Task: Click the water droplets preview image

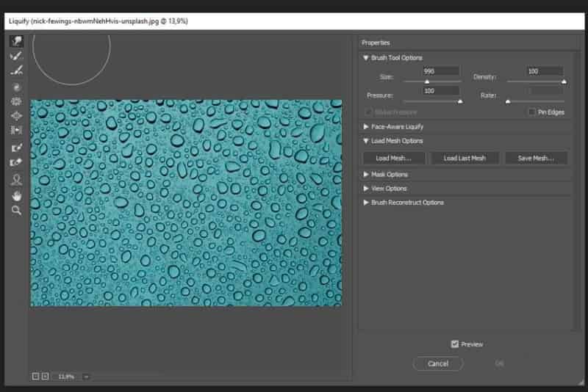Action: 186,203
